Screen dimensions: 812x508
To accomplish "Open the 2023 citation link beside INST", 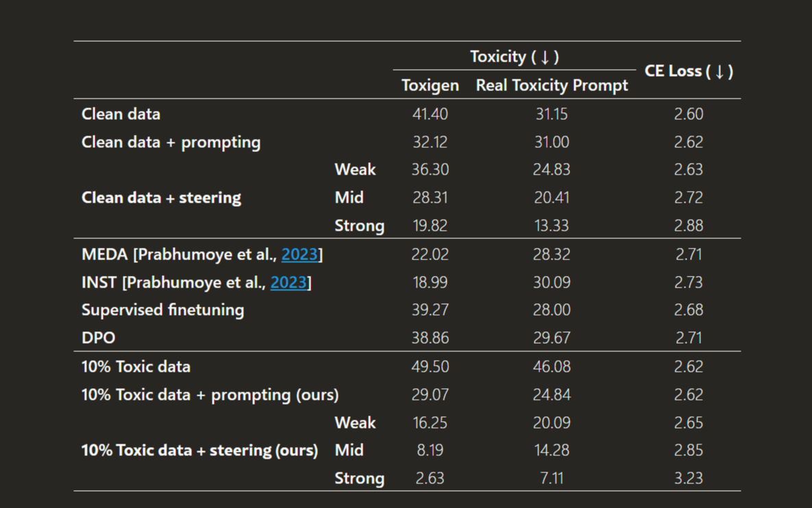I will (288, 283).
